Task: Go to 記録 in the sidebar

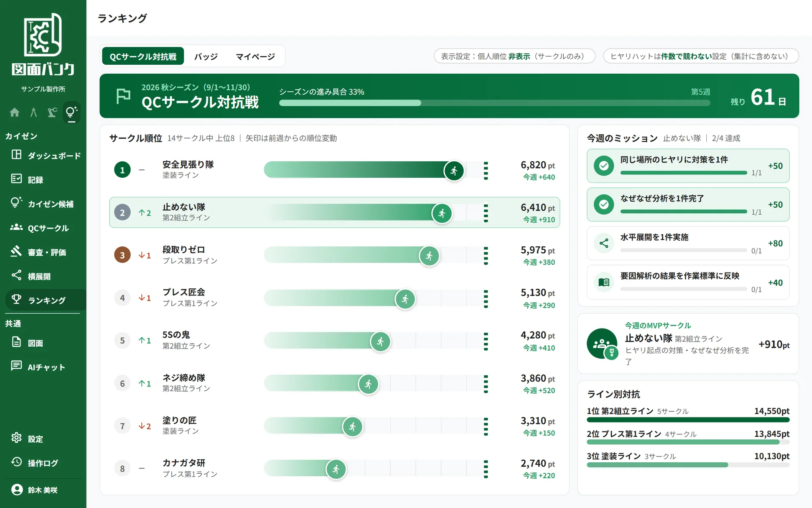Action: 45,179
